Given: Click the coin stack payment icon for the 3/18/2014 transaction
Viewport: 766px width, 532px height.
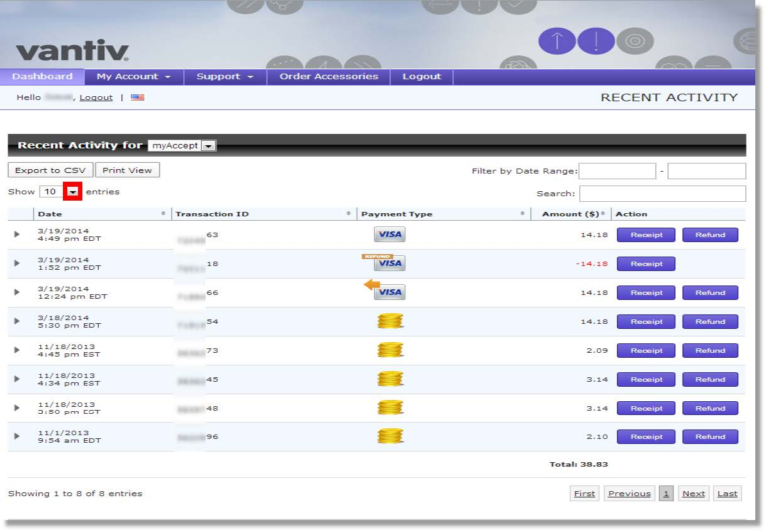Looking at the screenshot, I should pos(389,321).
